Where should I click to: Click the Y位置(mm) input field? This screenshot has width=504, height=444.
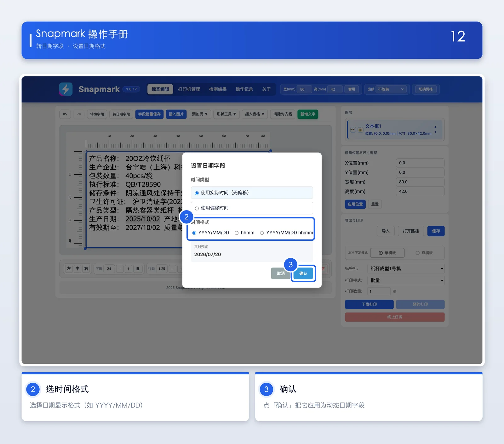coord(420,172)
